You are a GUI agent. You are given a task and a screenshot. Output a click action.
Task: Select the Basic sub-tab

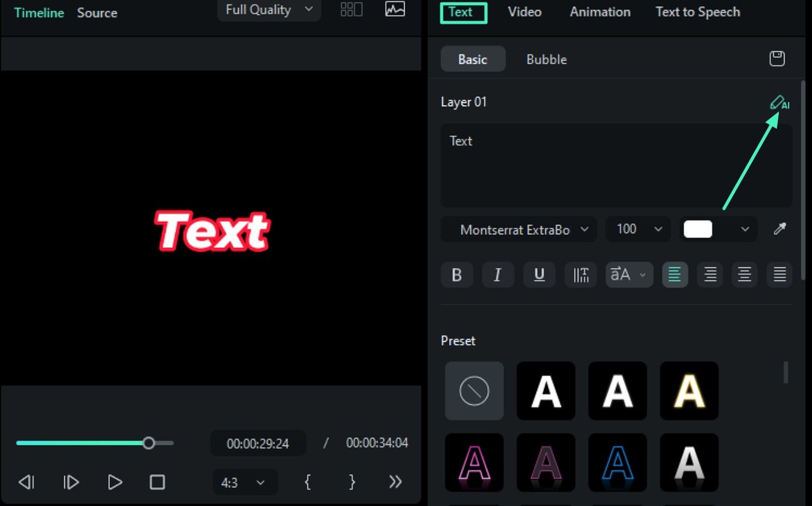473,59
